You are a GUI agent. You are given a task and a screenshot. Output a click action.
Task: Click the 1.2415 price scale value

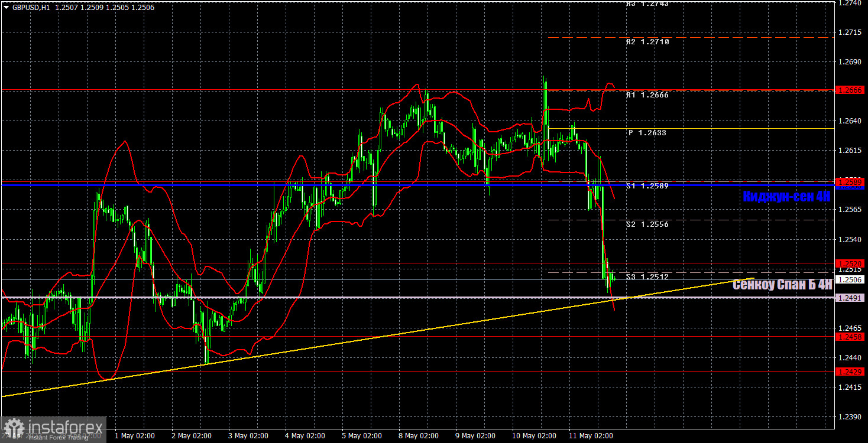850,387
